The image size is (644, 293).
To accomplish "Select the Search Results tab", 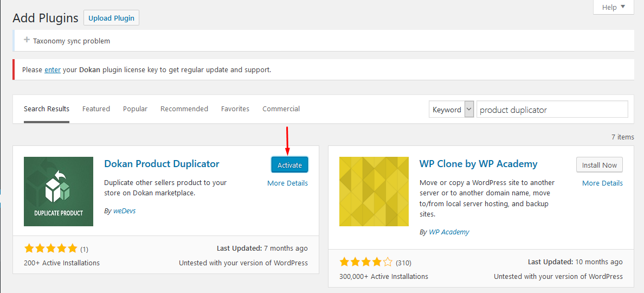I will click(x=47, y=109).
